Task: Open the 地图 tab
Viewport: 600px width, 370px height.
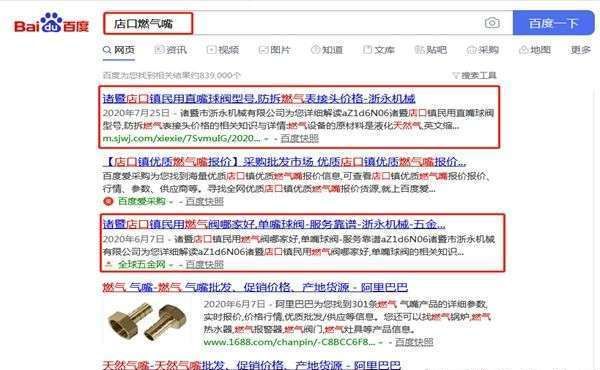Action: tap(535, 50)
